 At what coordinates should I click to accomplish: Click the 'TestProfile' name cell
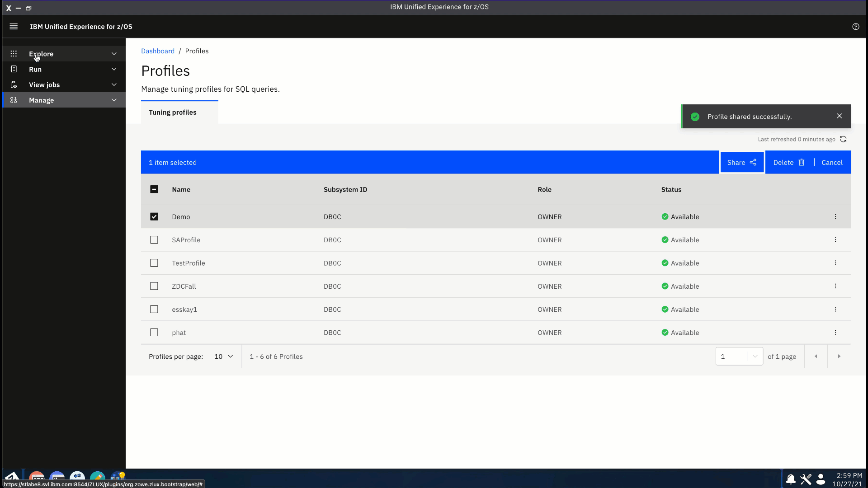click(x=189, y=263)
